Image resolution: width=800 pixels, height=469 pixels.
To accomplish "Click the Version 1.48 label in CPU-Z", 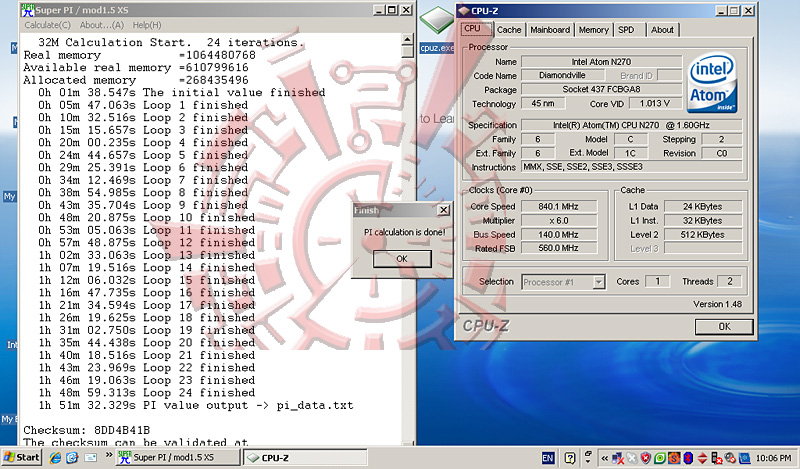I will (717, 304).
